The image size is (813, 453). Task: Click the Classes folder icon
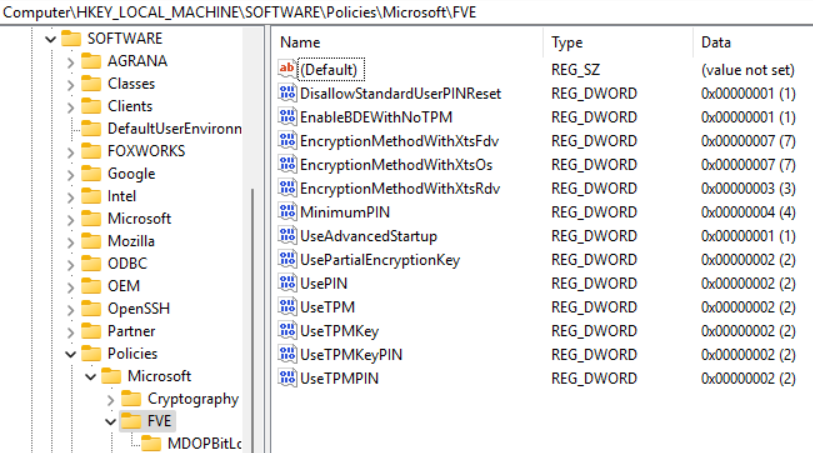click(91, 84)
